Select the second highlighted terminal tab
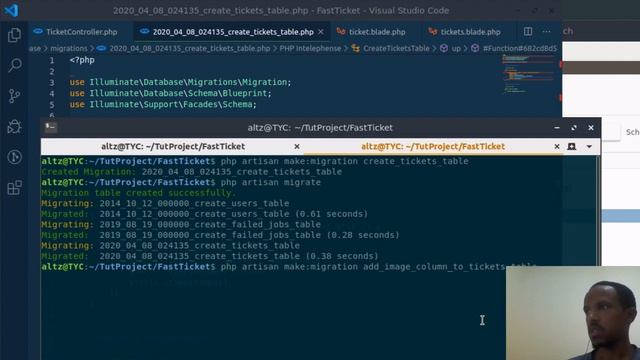 tap(433, 147)
